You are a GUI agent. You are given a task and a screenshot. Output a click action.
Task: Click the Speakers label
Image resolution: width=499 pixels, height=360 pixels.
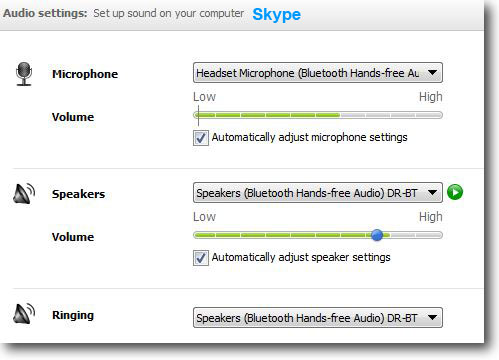coord(78,194)
